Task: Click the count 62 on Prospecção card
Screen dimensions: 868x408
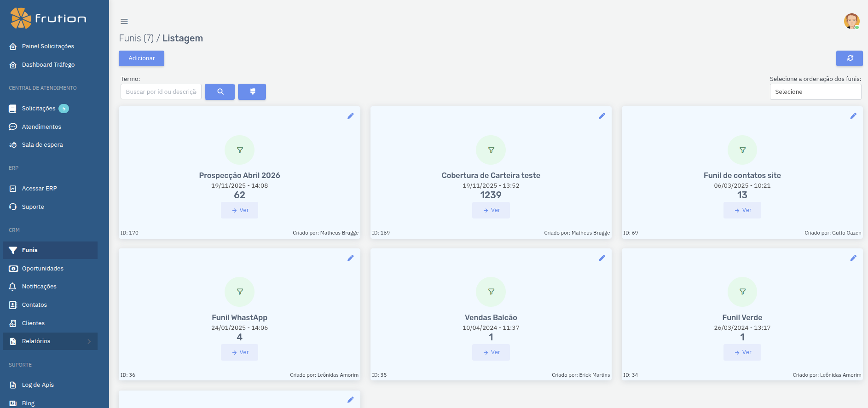Action: (x=240, y=195)
